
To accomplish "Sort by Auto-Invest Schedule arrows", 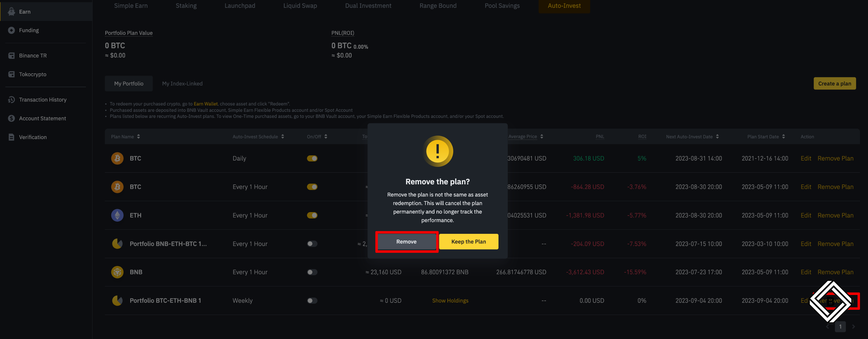I will 282,136.
